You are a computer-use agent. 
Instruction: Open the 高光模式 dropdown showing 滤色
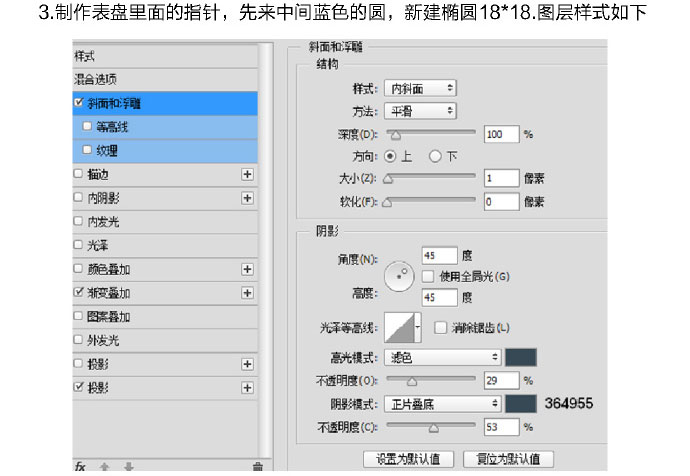[x=443, y=357]
